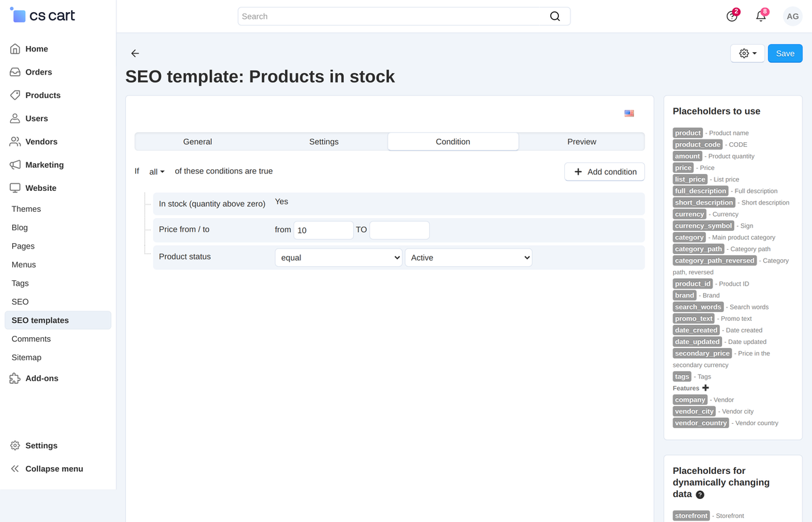Image resolution: width=812 pixels, height=522 pixels.
Task: Open the Preview tab
Action: point(582,142)
